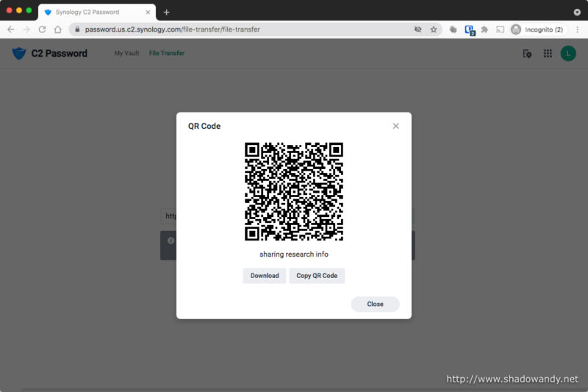Click the tab search dropdown arrow

(x=577, y=13)
